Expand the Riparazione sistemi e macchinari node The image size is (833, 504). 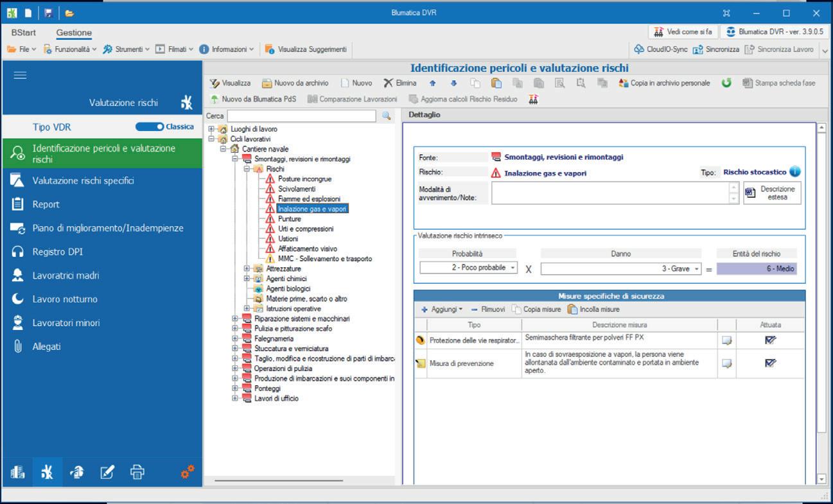click(x=235, y=318)
